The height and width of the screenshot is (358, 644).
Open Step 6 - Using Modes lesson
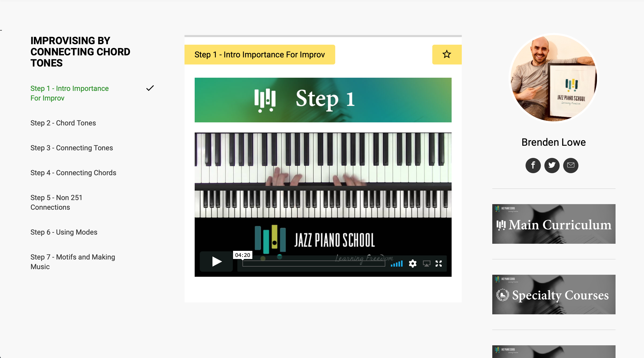click(64, 232)
